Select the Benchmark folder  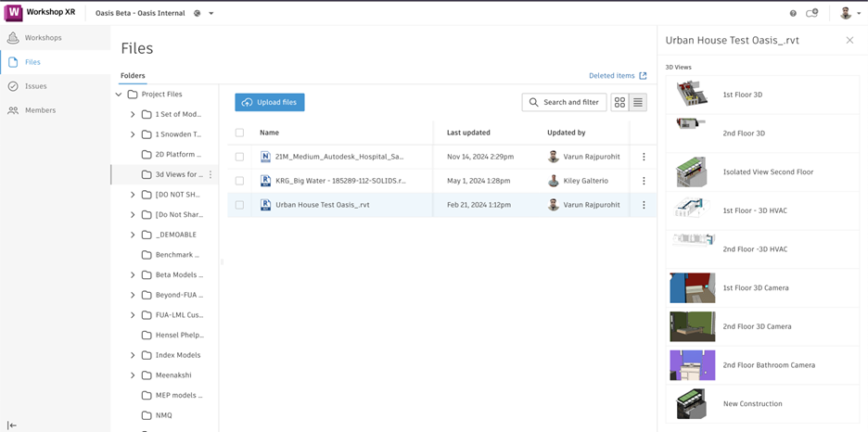[171, 255]
